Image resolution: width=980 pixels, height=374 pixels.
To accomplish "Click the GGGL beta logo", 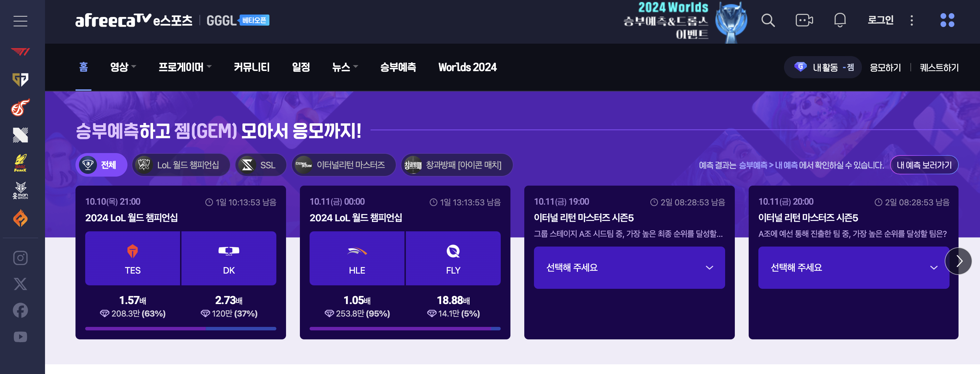I will (x=238, y=20).
